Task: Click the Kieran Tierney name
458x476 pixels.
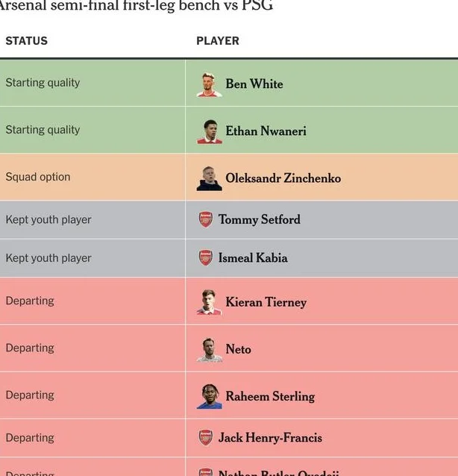Action: tap(266, 302)
